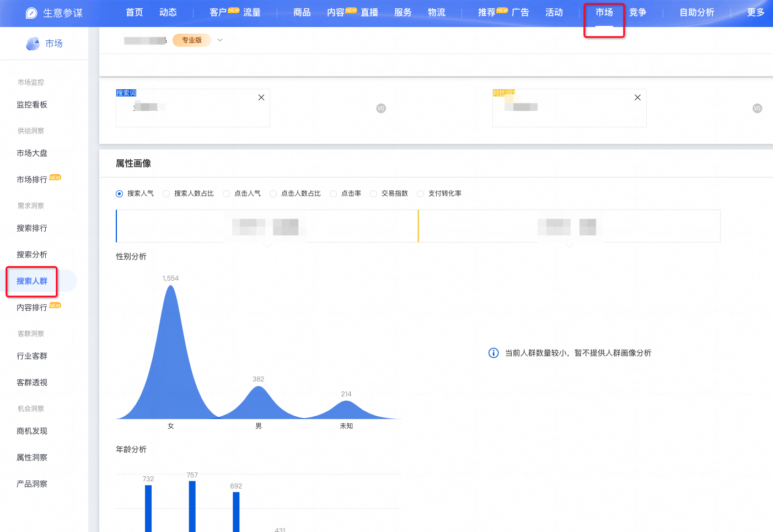Open the 更多 menu in top navigation
Screen dimensions: 773x532
(x=755, y=12)
